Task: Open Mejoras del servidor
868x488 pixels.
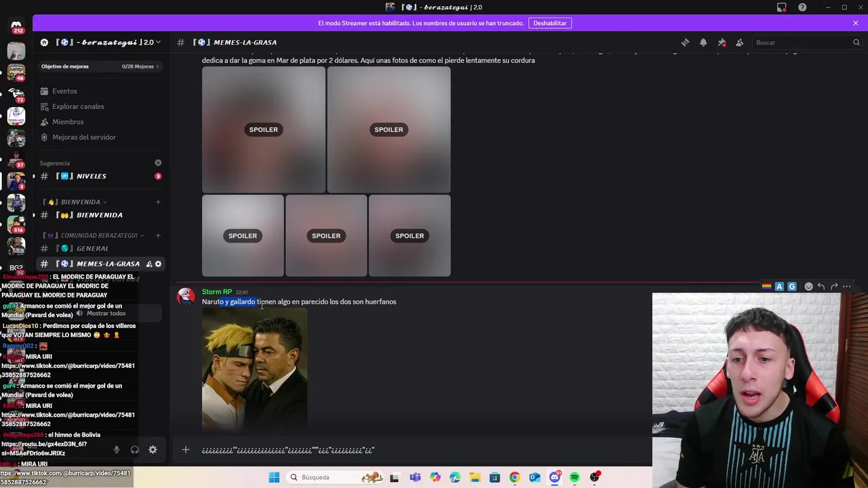Action: click(x=100, y=137)
